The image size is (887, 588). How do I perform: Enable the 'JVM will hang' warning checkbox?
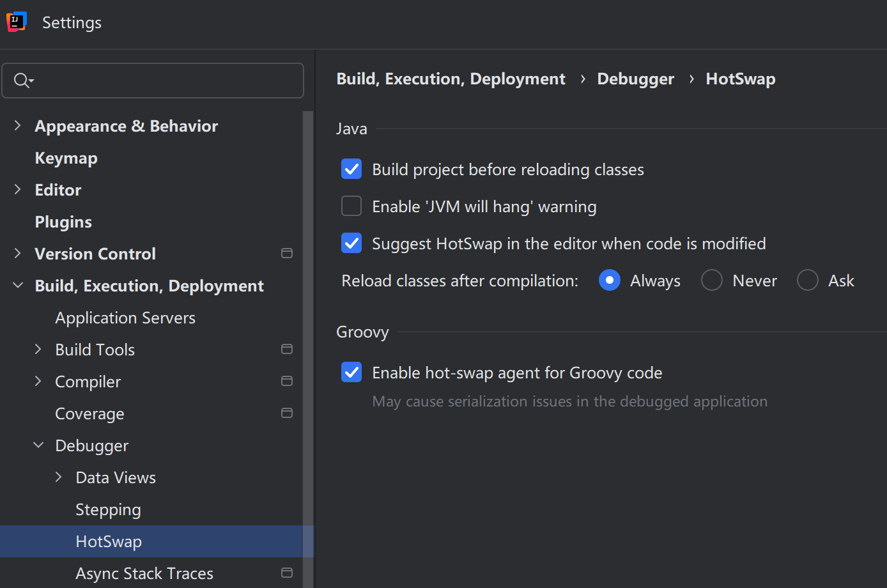(351, 206)
